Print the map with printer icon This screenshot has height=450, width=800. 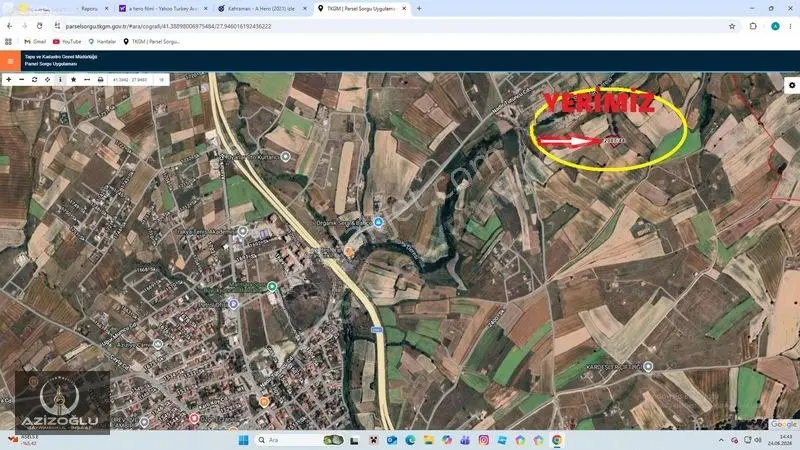coord(100,80)
